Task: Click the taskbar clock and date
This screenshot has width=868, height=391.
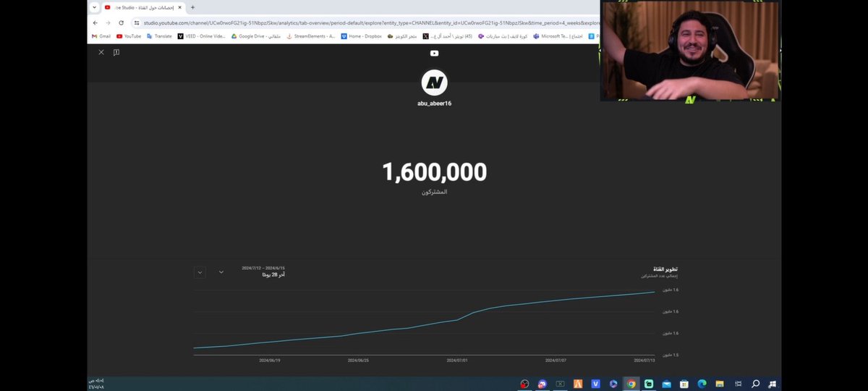Action: pos(96,384)
